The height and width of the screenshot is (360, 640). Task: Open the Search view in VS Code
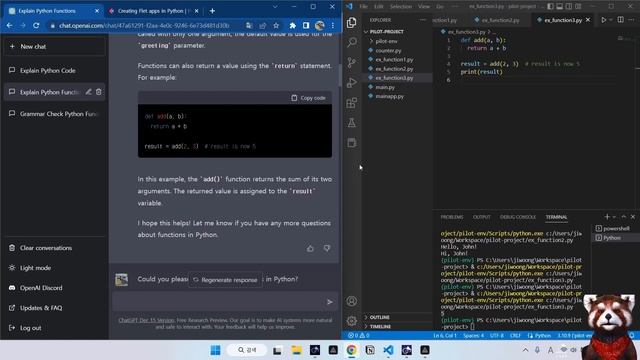click(351, 42)
